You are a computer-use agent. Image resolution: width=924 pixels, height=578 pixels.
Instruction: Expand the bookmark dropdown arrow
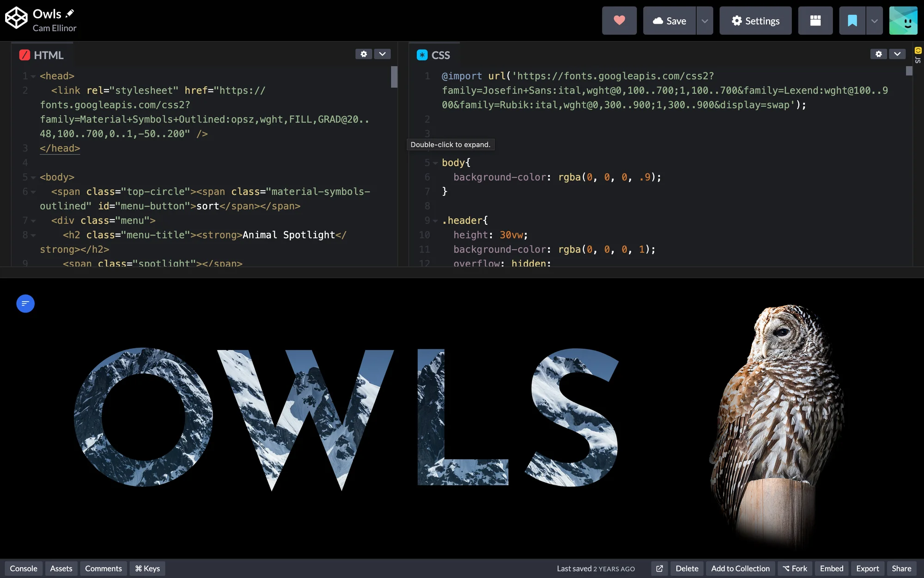(x=874, y=21)
